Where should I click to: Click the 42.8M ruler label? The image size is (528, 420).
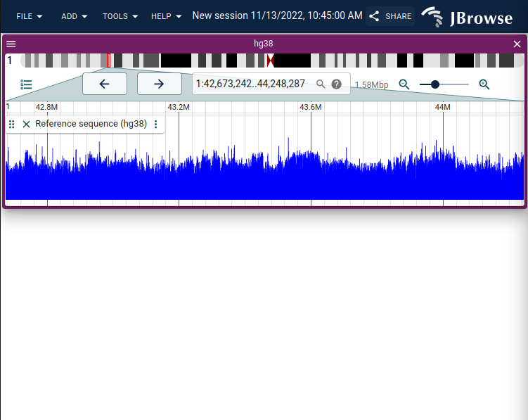point(47,107)
